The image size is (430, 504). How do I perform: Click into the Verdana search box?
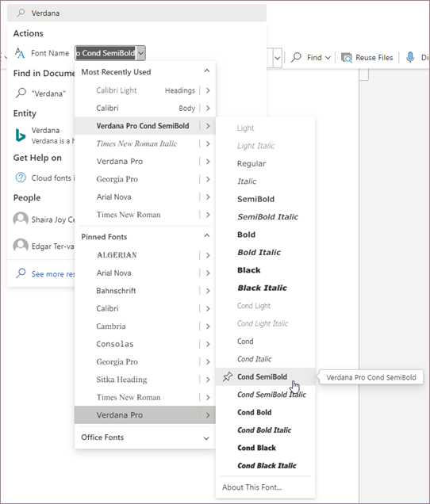[x=136, y=13]
